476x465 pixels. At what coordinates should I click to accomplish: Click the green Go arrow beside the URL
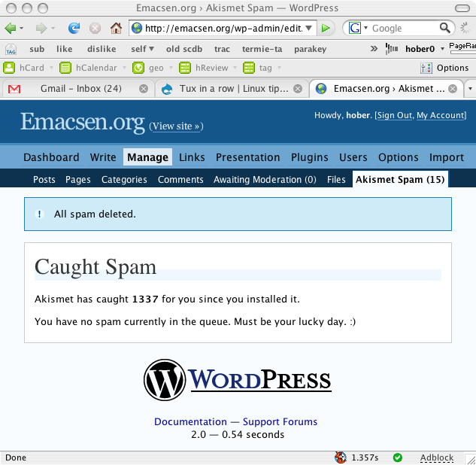coord(326,29)
